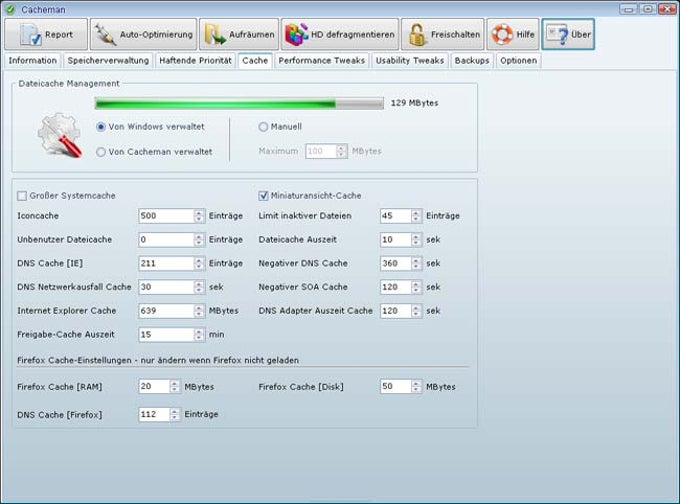Click DNS Adapter Auszeit Cache spinner arrows
The image size is (680, 504).
[416, 311]
